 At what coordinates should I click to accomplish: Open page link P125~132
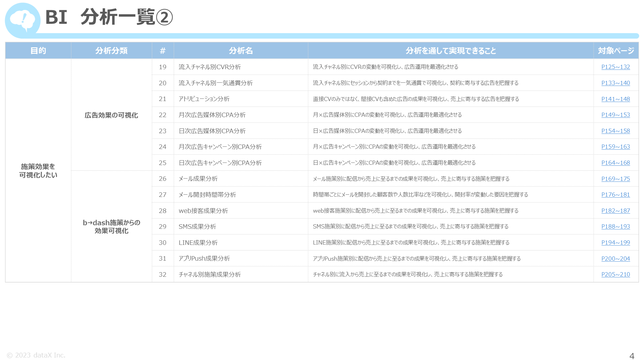tap(615, 67)
